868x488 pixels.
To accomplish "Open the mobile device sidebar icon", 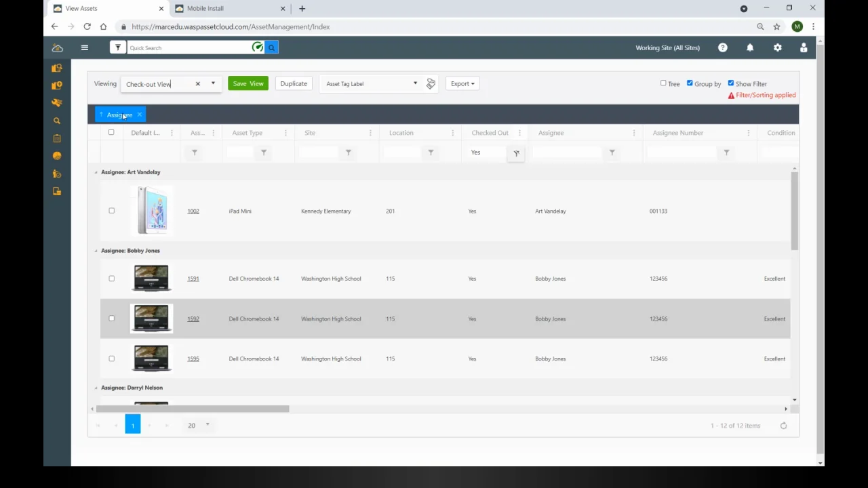I will coord(57,191).
